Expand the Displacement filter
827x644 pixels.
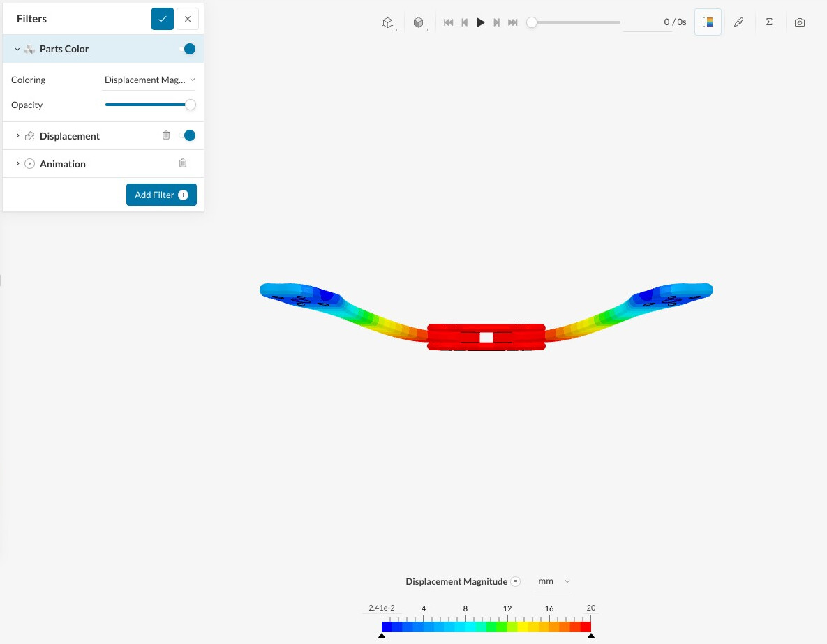[x=17, y=135]
